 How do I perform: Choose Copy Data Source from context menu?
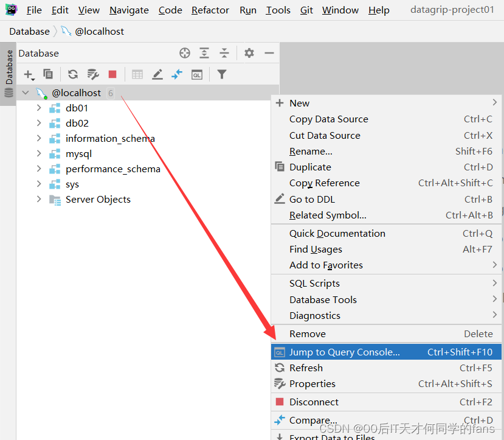[386, 119]
